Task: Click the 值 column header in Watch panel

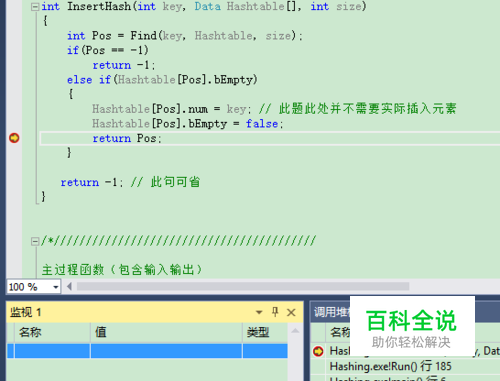Action: pyautogui.click(x=166, y=332)
